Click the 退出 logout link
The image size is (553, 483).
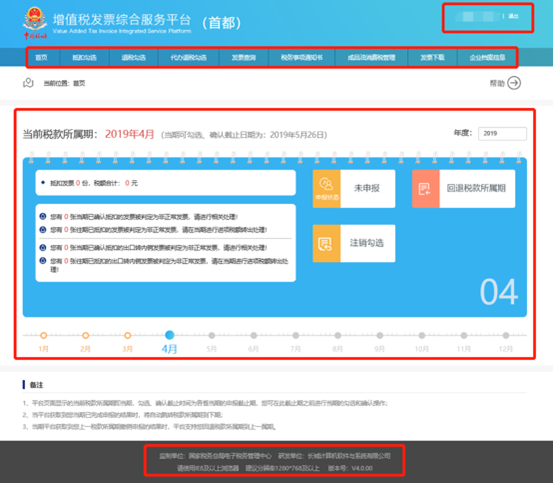(514, 16)
